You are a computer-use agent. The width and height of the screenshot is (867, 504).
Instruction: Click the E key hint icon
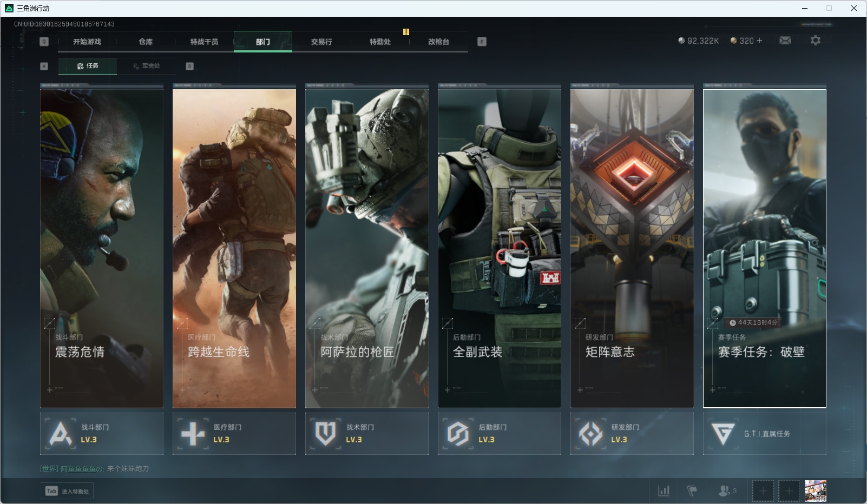click(482, 42)
